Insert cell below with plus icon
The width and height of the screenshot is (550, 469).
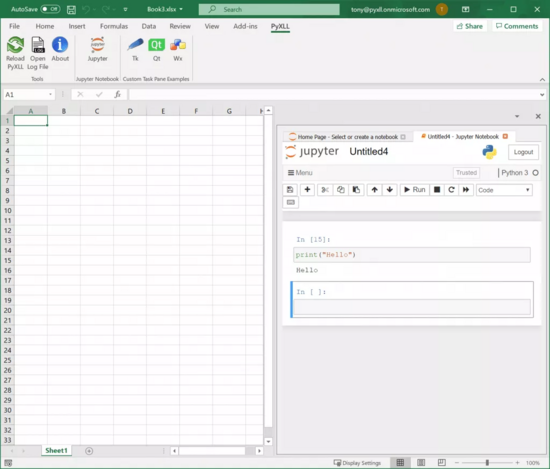(307, 190)
